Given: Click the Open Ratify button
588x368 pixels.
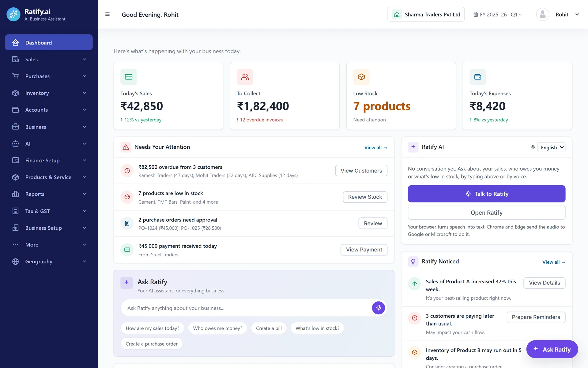Looking at the screenshot, I should 486,213.
